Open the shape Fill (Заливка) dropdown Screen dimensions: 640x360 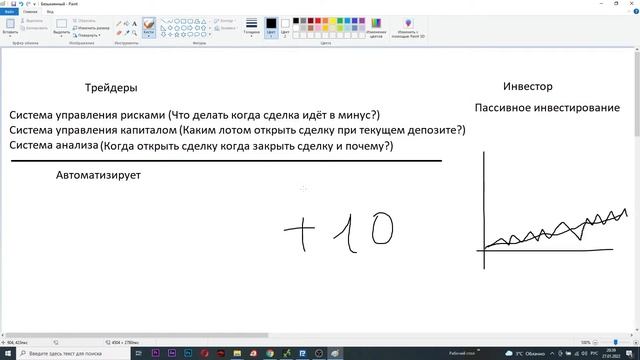pyautogui.click(x=226, y=28)
